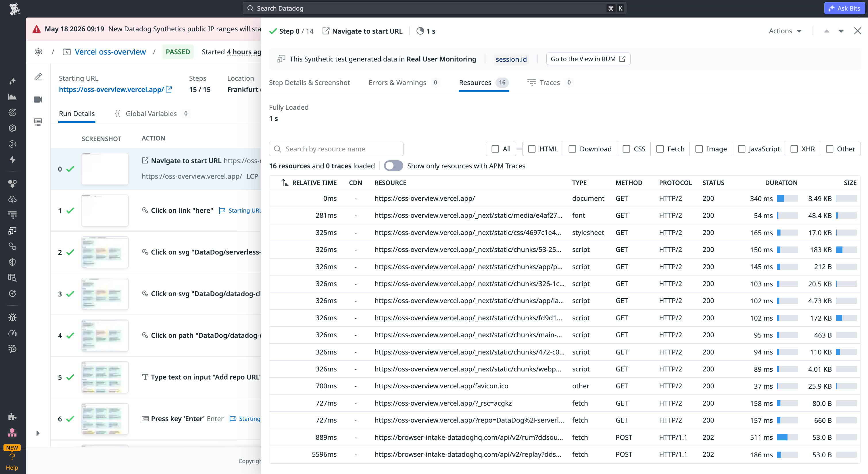Click the red warning triangle alert icon

[37, 29]
